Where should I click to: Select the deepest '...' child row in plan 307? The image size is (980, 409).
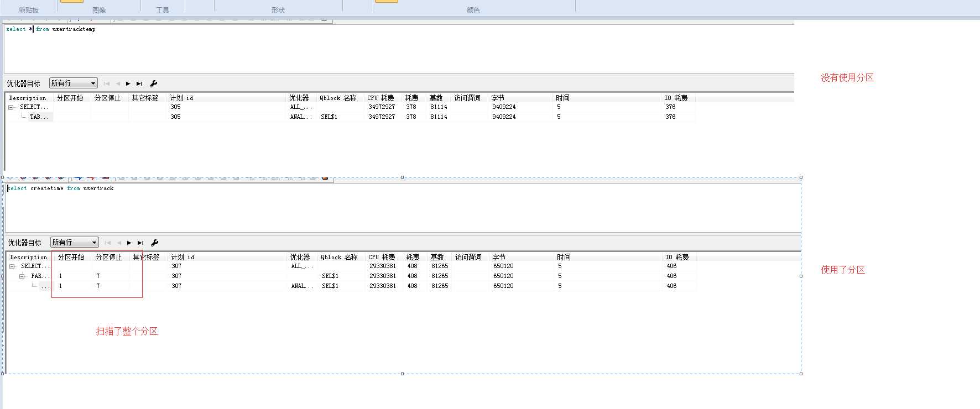[x=45, y=286]
